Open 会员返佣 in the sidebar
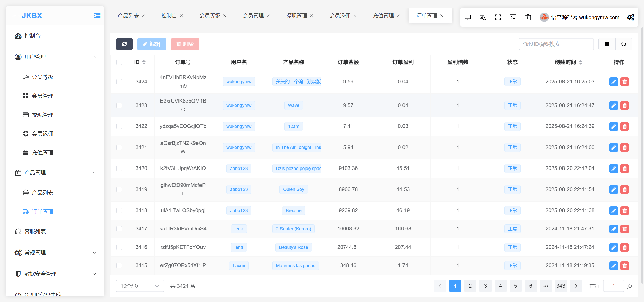This screenshot has width=644, height=302. pyautogui.click(x=43, y=134)
